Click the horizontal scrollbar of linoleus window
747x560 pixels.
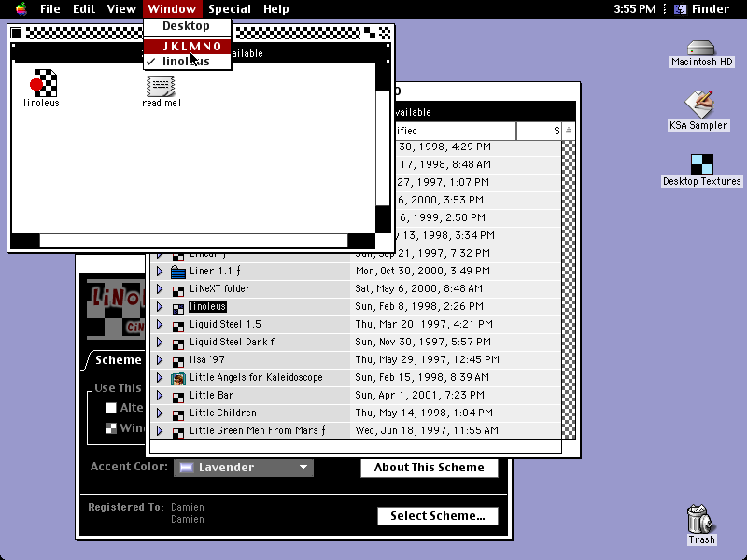click(x=193, y=241)
